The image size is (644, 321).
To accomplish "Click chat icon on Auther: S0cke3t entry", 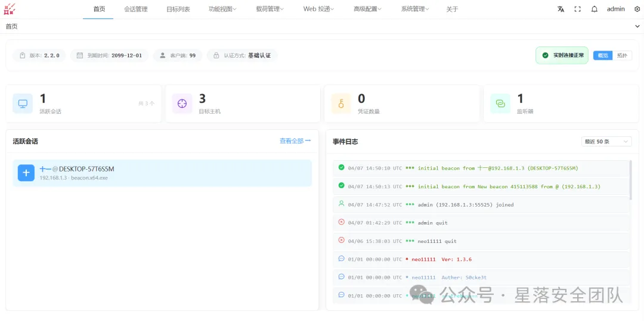I will [x=341, y=276].
